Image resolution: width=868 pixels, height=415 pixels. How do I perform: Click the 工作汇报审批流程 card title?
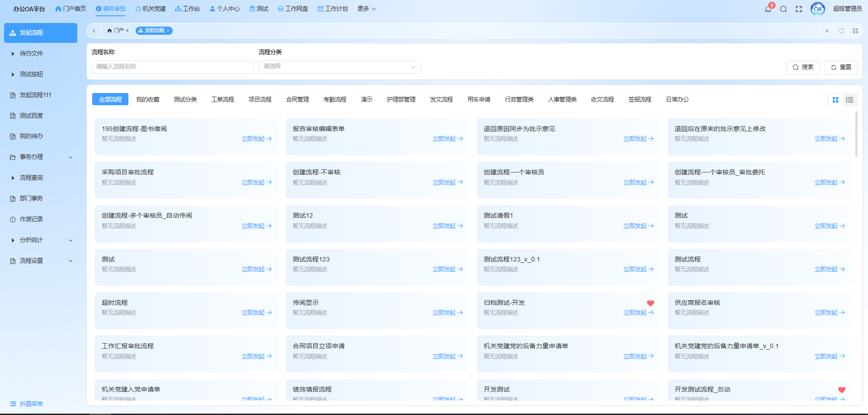tap(128, 346)
